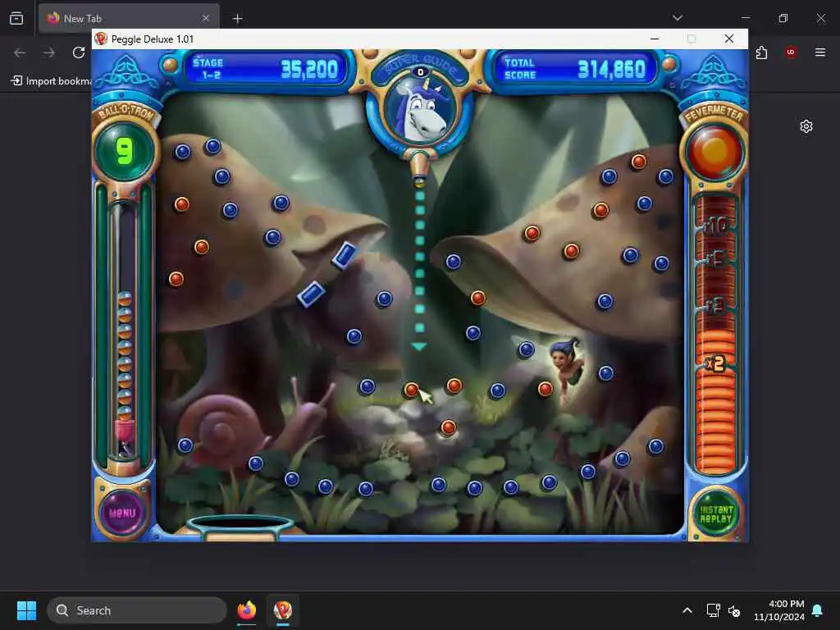Viewport: 840px width, 630px height.
Task: Click the orange peg under the cursor
Action: [x=412, y=390]
